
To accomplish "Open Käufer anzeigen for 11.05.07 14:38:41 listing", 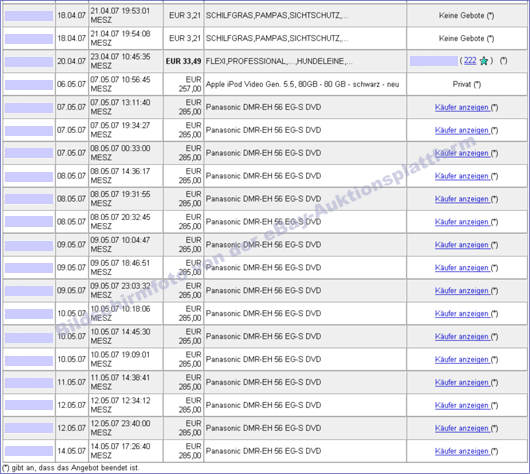I will [x=462, y=382].
